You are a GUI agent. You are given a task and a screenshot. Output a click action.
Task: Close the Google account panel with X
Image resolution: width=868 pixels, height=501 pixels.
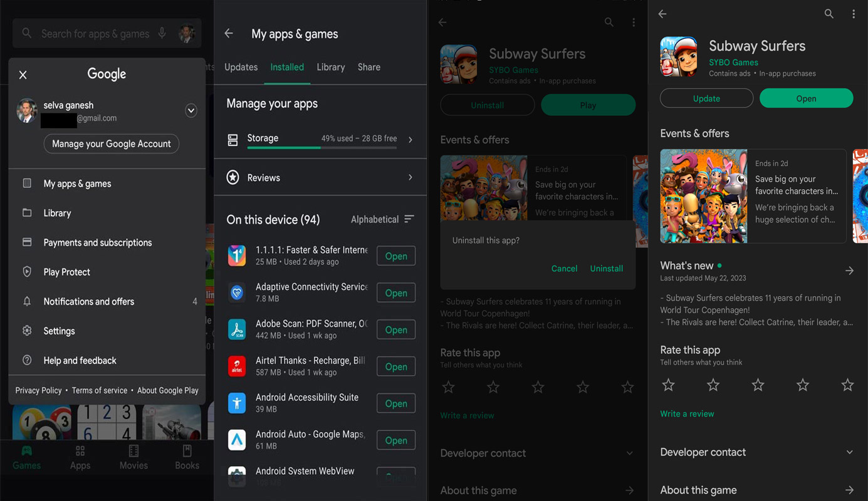(x=23, y=75)
